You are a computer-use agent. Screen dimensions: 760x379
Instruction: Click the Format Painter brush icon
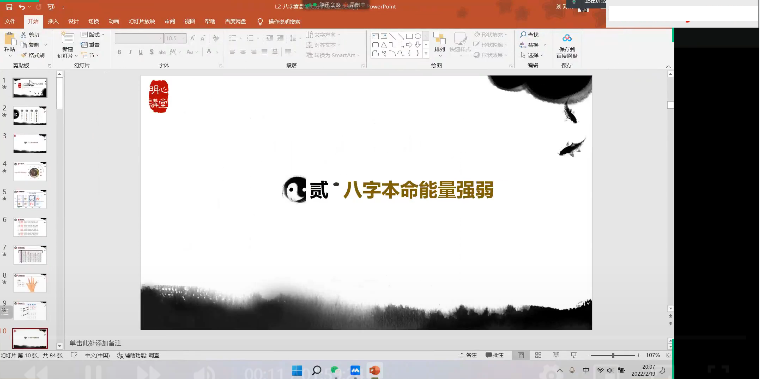pos(23,55)
